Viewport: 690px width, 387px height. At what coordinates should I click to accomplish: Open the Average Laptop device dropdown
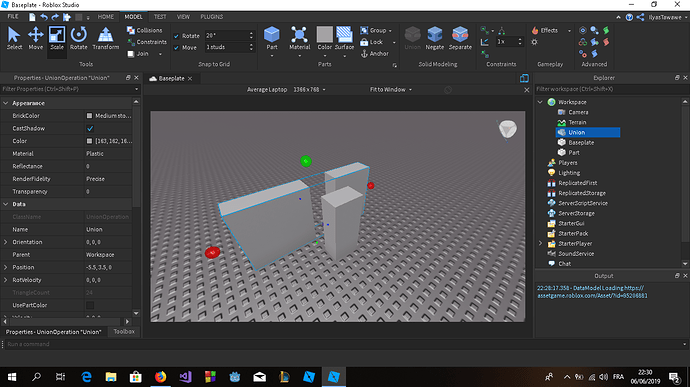(286, 90)
